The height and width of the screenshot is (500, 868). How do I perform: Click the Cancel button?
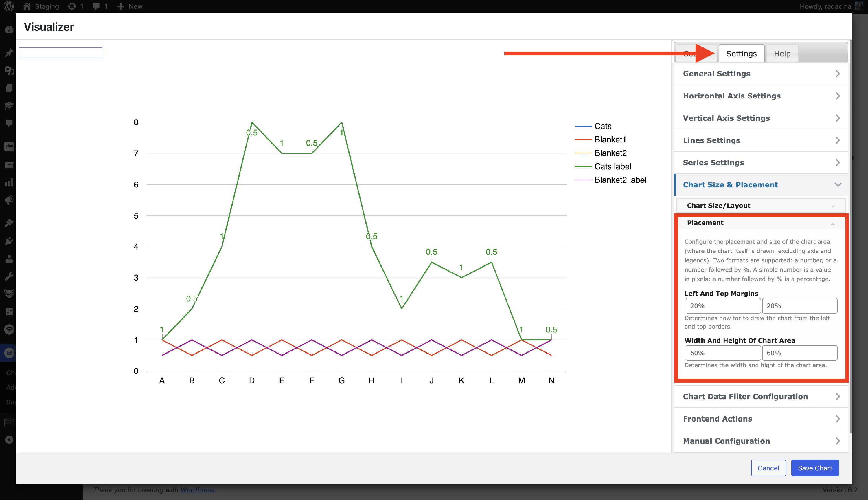click(x=768, y=468)
